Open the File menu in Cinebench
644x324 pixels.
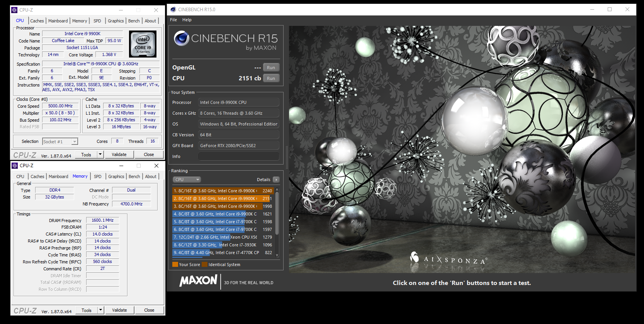(x=173, y=20)
